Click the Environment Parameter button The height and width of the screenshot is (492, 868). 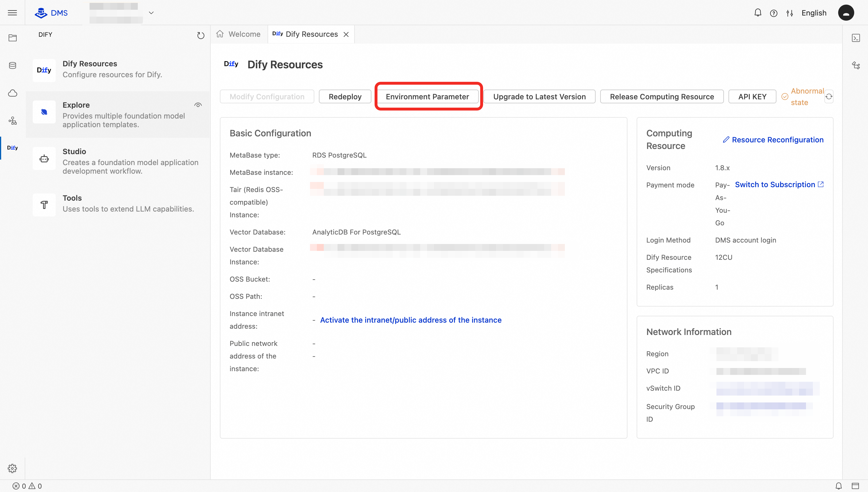click(x=427, y=96)
